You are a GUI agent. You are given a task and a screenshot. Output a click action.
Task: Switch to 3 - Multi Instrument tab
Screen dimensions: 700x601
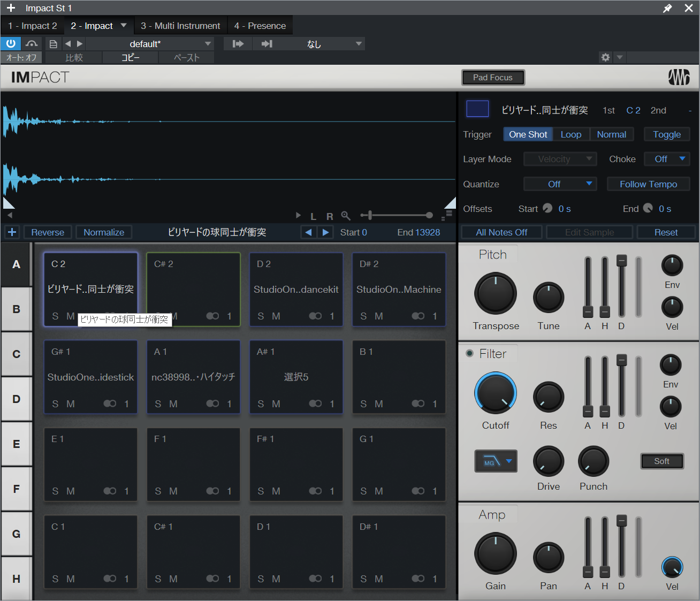(x=180, y=26)
